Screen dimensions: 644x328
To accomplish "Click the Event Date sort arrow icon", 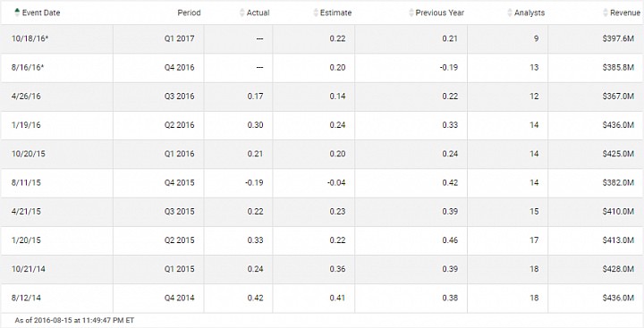I will coord(17,13).
